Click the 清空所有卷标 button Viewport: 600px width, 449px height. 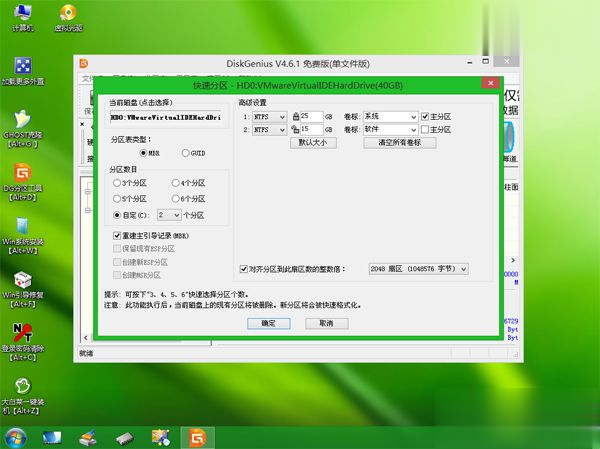point(385,143)
